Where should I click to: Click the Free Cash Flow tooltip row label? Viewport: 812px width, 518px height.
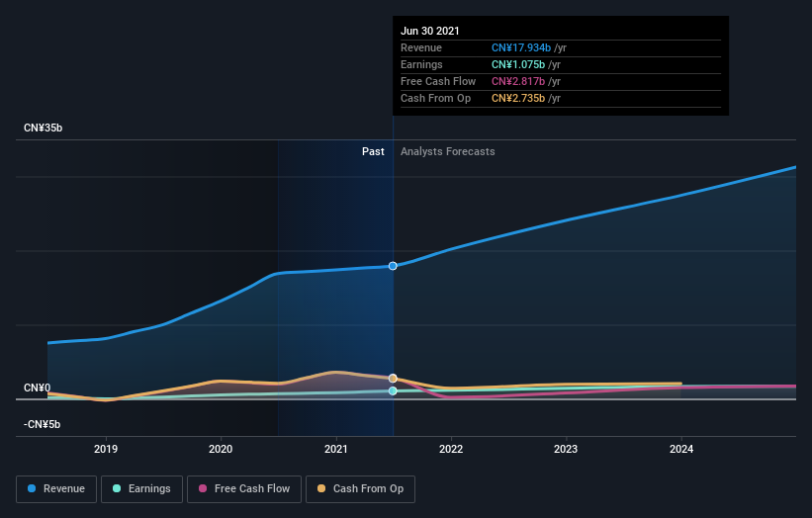coord(438,81)
